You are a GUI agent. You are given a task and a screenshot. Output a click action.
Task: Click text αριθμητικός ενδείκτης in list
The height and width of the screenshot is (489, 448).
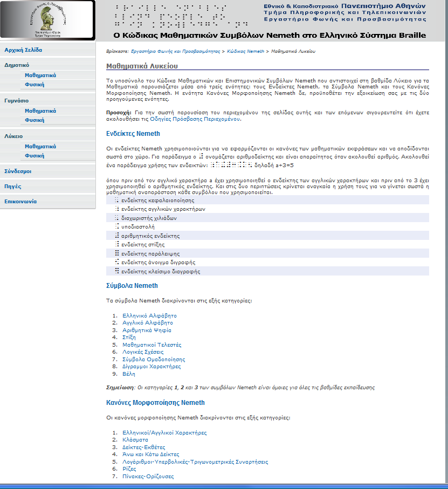(150, 236)
